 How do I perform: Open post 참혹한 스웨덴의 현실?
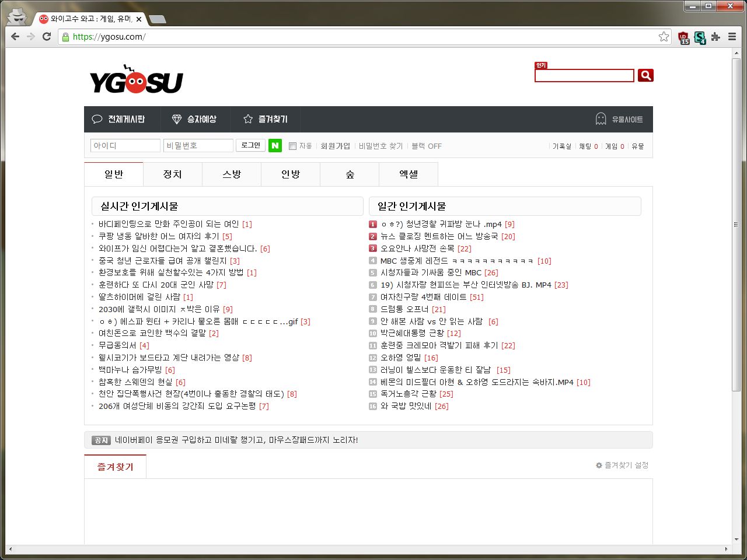point(135,382)
